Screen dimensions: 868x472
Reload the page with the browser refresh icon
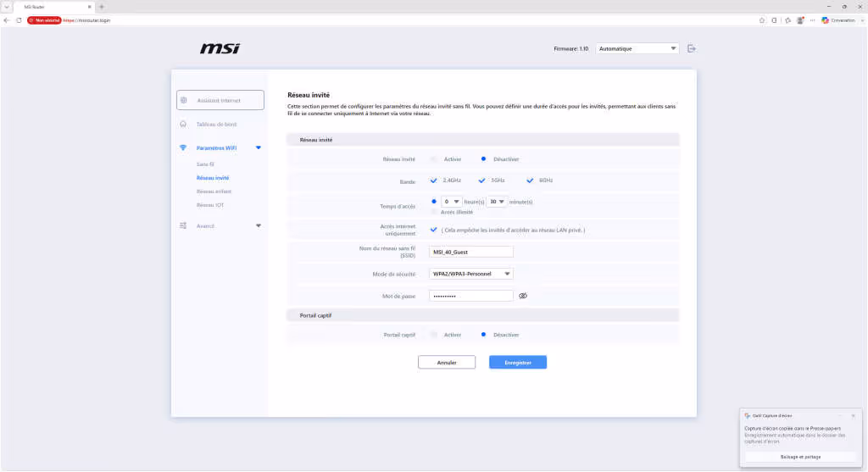pos(19,20)
